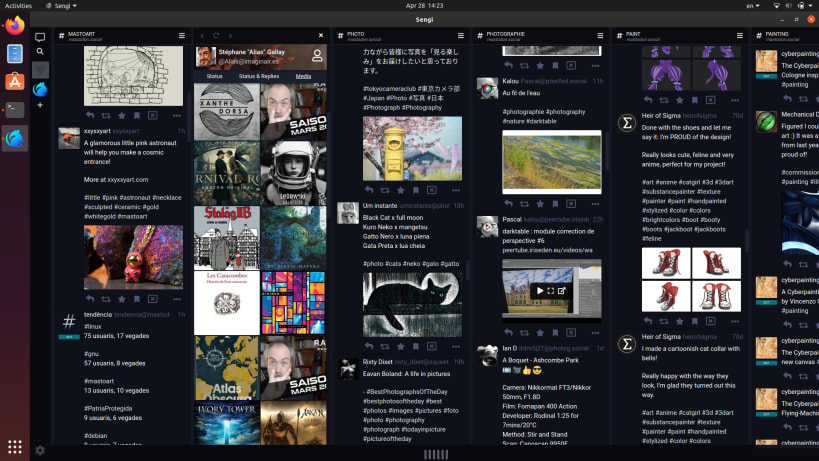Viewport: 819px width, 461px height.
Task: Open the Sengi app menu in top bar
Action: (62, 6)
